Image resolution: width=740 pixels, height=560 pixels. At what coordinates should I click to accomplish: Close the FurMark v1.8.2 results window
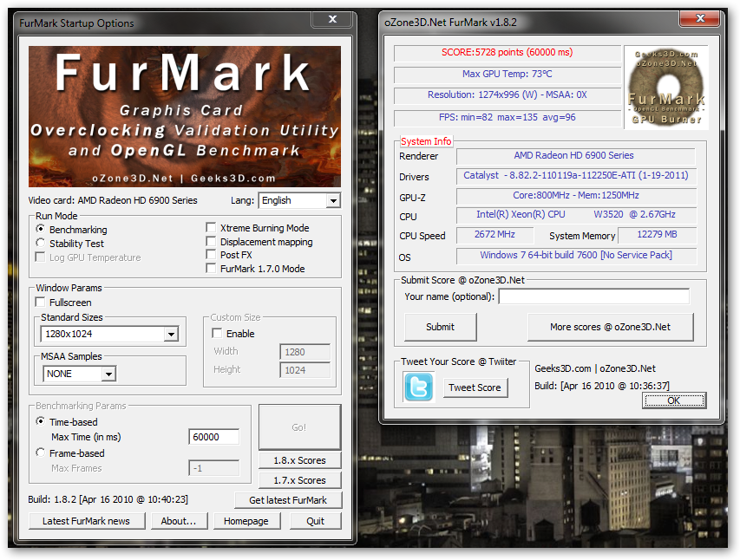click(700, 18)
